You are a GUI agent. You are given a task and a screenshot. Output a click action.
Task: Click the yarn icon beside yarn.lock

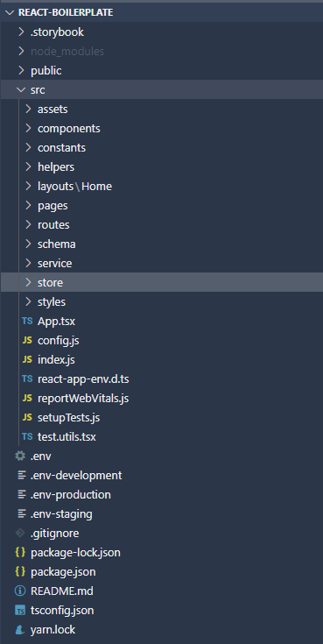[x=20, y=630]
